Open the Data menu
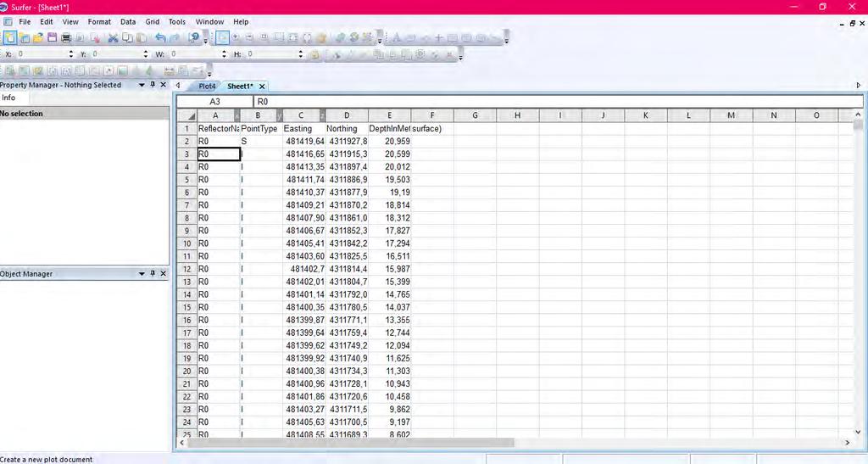 point(128,21)
